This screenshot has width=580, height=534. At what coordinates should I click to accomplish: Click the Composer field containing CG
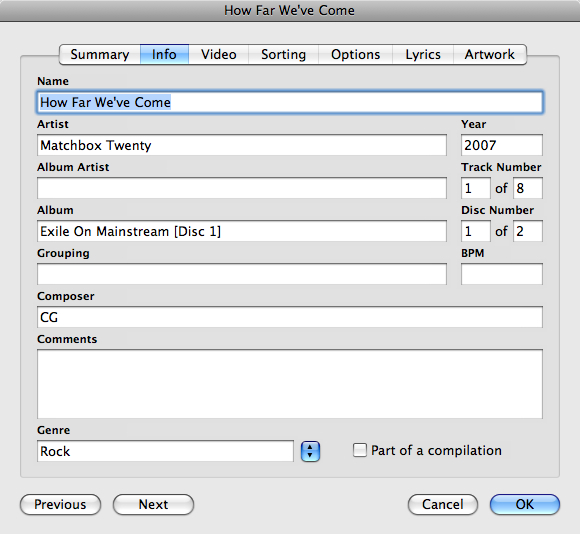[x=290, y=317]
